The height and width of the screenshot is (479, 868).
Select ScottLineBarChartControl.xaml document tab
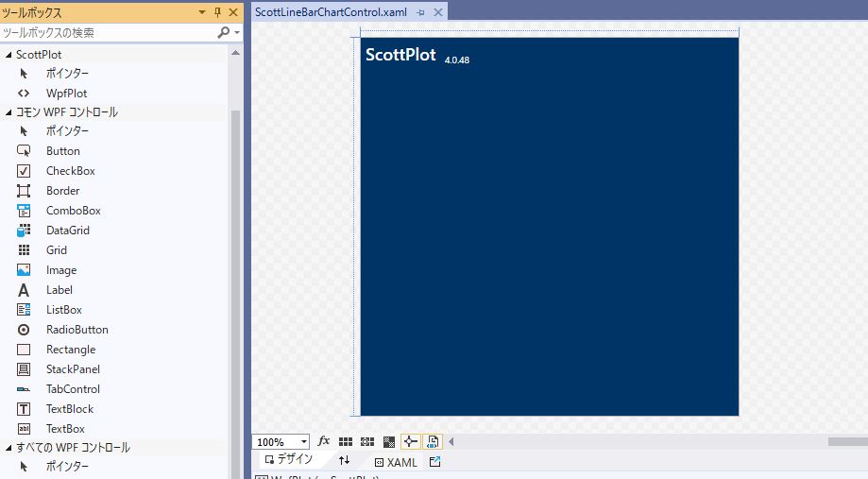pyautogui.click(x=331, y=11)
